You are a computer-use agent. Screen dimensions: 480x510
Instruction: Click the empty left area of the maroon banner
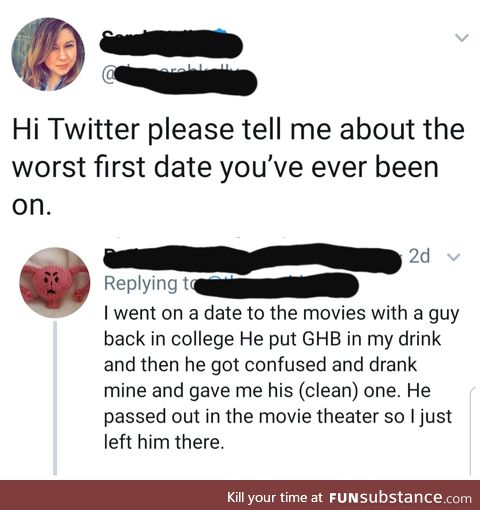[x=110, y=495]
